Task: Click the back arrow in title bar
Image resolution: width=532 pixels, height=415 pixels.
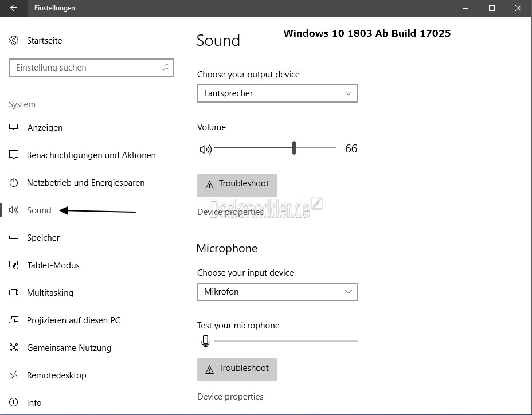Action: 14,8
